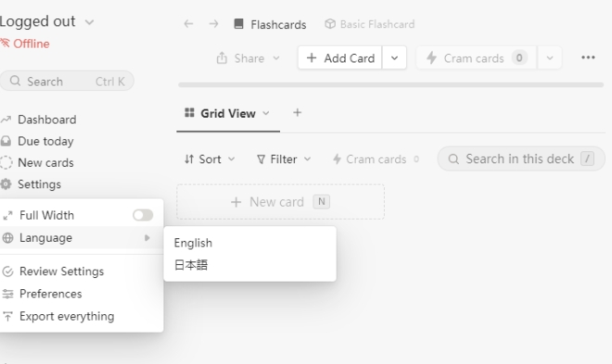The image size is (612, 364).
Task: Click in the Search in this deck field
Action: tap(521, 159)
